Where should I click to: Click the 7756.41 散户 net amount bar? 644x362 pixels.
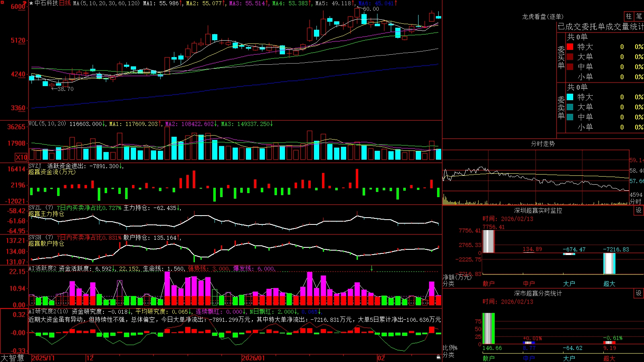click(488, 241)
